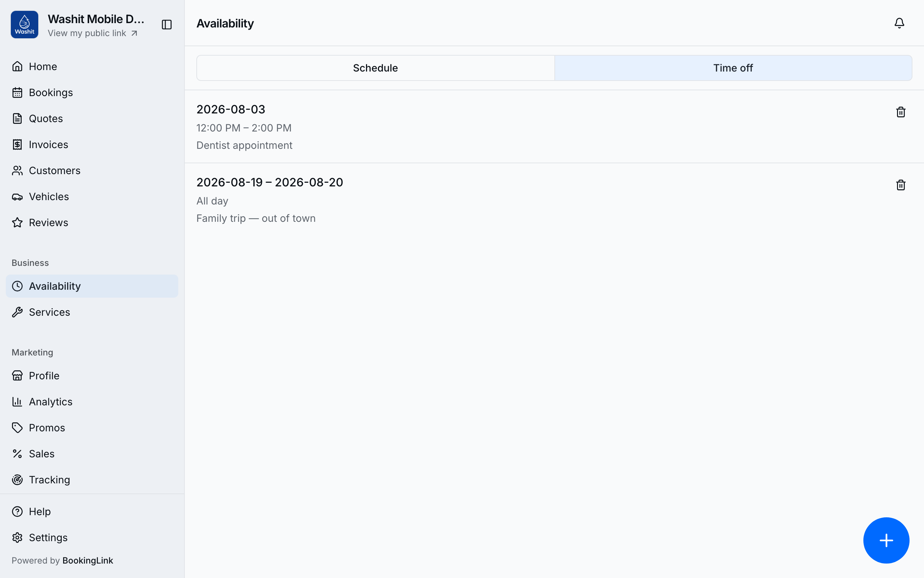Open Tracking in the sidebar
The height and width of the screenshot is (578, 924).
(x=92, y=480)
